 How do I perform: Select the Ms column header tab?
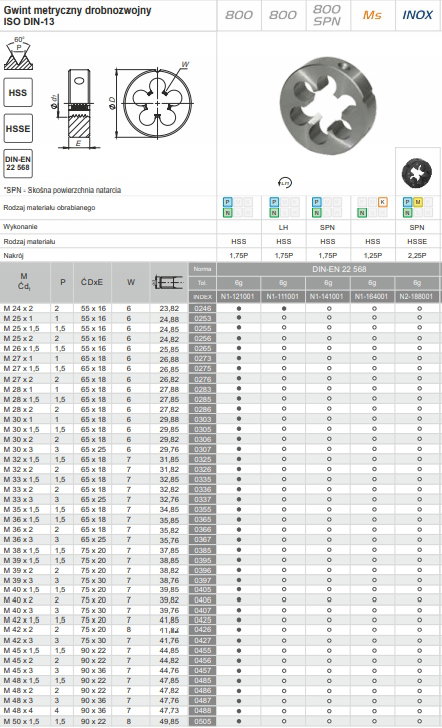click(372, 15)
